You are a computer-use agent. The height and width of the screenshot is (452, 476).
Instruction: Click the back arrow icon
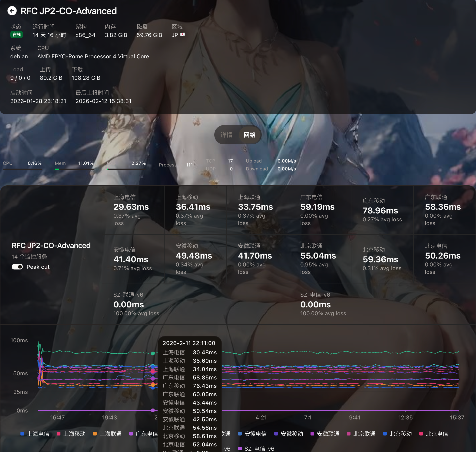click(12, 11)
